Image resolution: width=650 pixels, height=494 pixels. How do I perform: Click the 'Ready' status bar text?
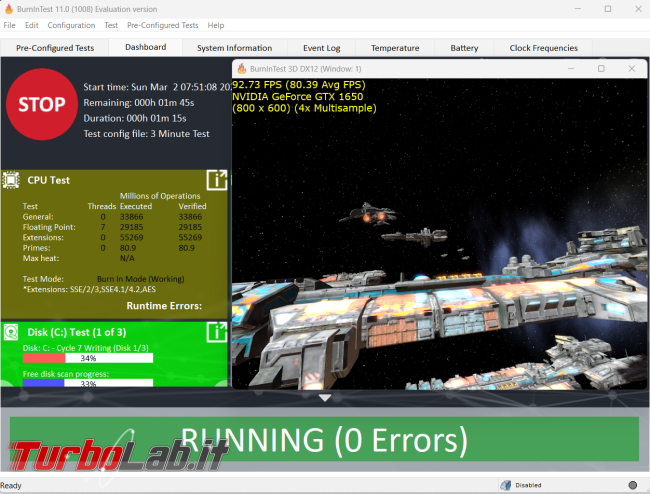point(11,485)
